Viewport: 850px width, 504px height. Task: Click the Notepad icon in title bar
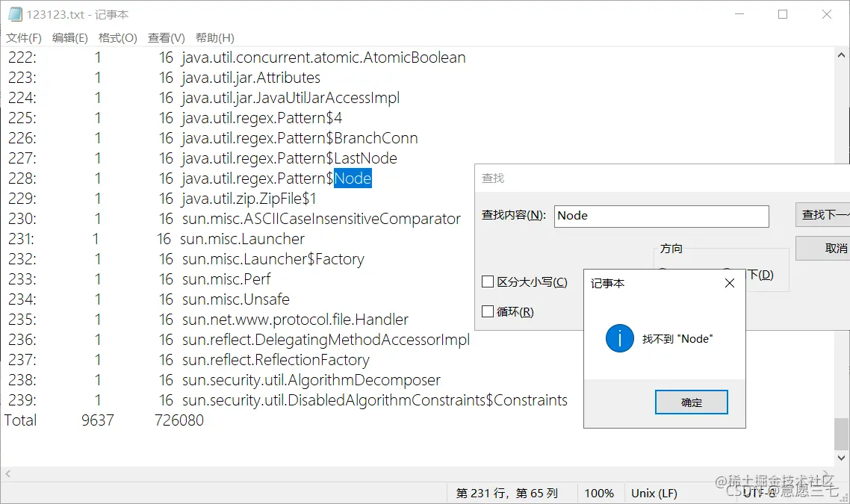15,14
